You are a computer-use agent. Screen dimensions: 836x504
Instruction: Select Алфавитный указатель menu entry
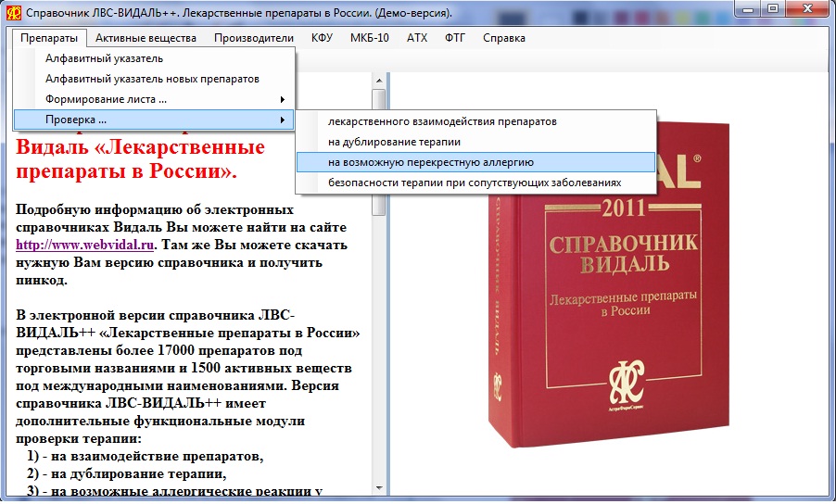coord(154,58)
